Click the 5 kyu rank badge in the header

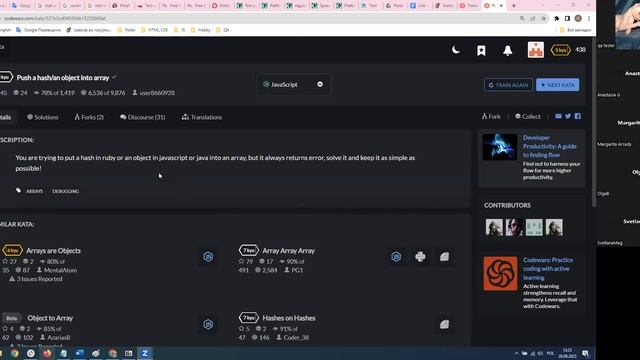pos(561,50)
